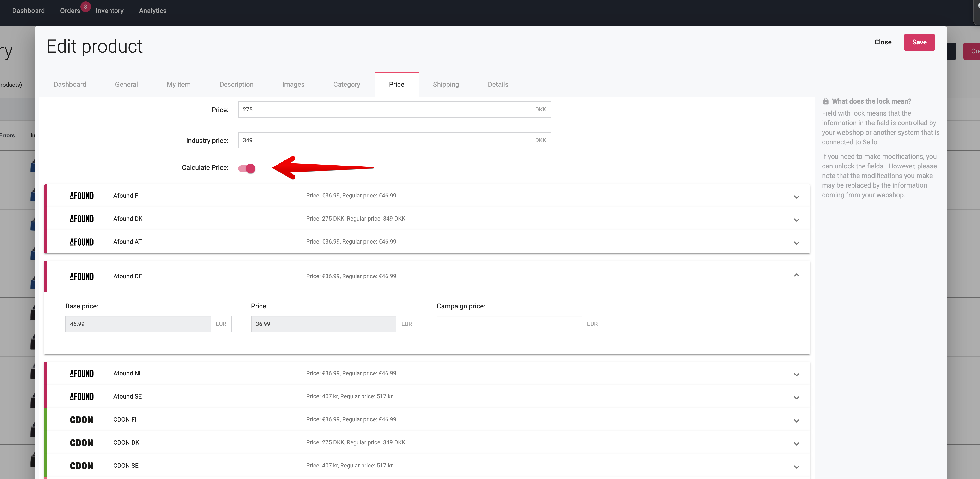The image size is (980, 479).
Task: Switch to the General tab
Action: point(126,84)
